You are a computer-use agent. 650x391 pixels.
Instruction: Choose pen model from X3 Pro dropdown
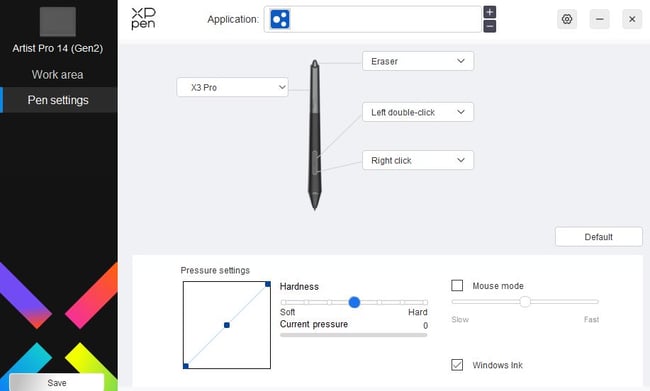click(232, 87)
